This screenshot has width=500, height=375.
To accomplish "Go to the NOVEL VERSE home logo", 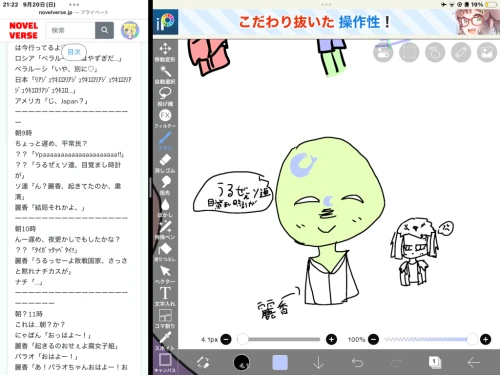I will (x=23, y=30).
